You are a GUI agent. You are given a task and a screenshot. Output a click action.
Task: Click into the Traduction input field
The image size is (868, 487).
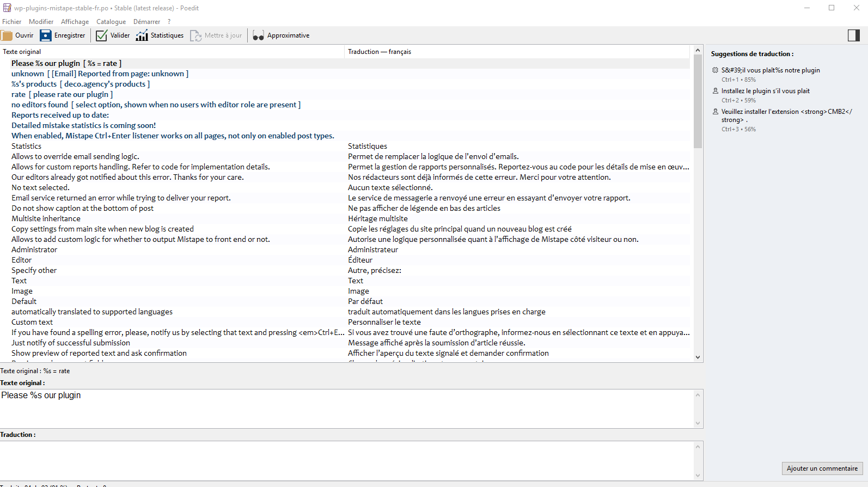347,461
